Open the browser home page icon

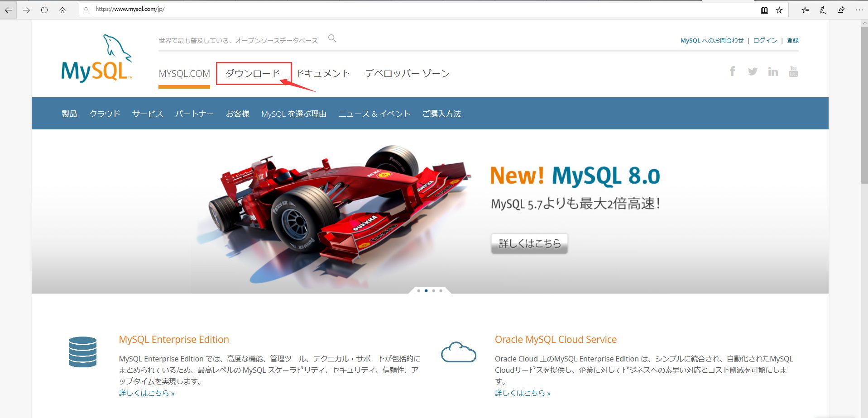[62, 10]
